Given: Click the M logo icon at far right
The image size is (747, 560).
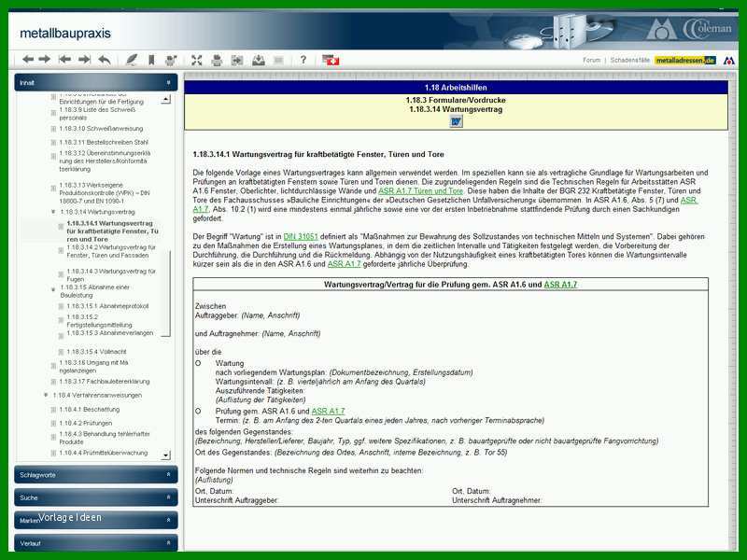Looking at the screenshot, I should (x=729, y=61).
